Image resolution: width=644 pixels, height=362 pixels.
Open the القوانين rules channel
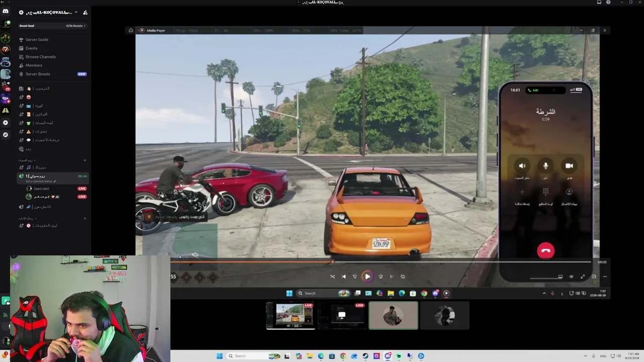(52, 114)
